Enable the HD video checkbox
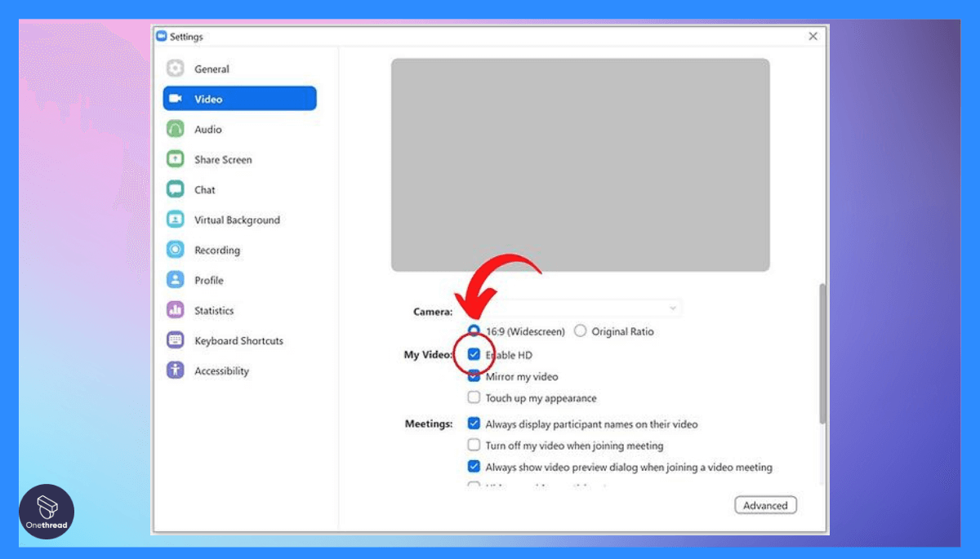 [474, 354]
